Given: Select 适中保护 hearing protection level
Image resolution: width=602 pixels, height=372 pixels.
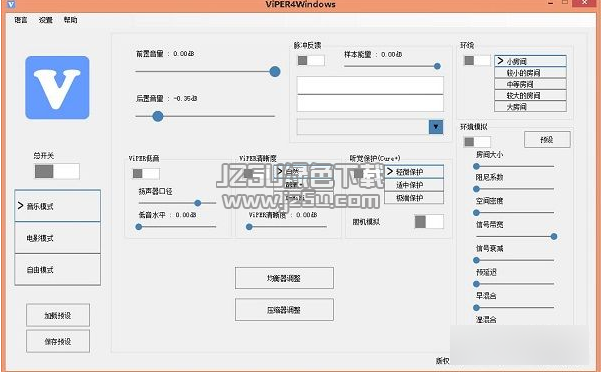Looking at the screenshot, I should (414, 185).
